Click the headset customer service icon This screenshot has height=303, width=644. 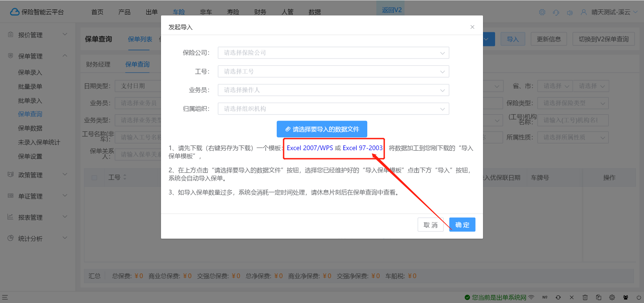pyautogui.click(x=556, y=12)
